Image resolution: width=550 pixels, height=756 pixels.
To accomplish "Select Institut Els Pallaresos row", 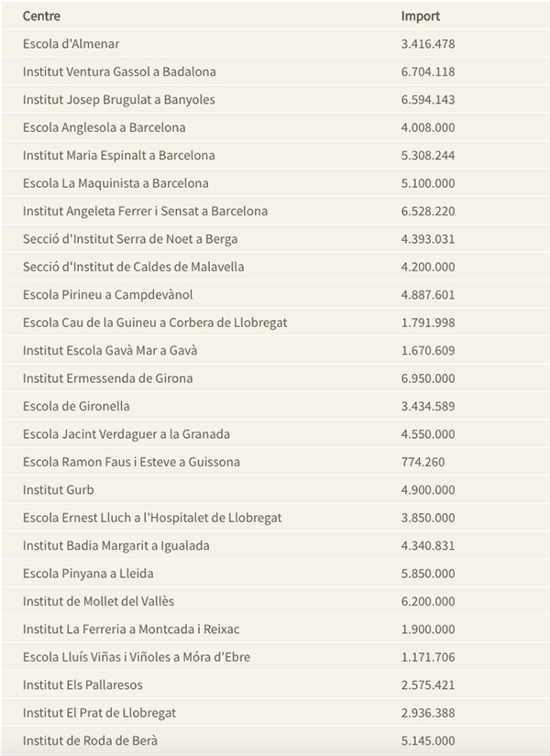I will 82,685.
